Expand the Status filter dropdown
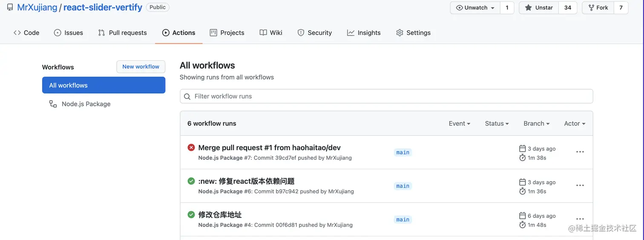 pos(497,124)
